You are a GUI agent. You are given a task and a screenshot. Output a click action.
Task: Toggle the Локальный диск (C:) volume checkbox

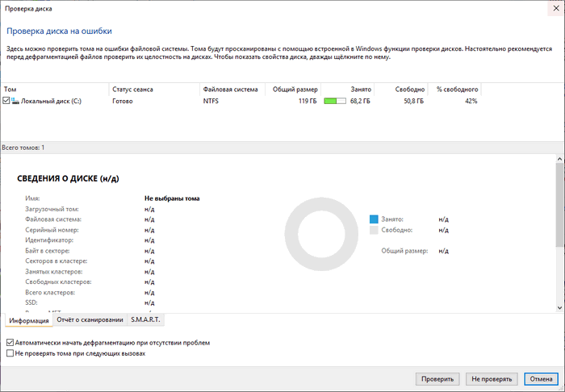6,102
